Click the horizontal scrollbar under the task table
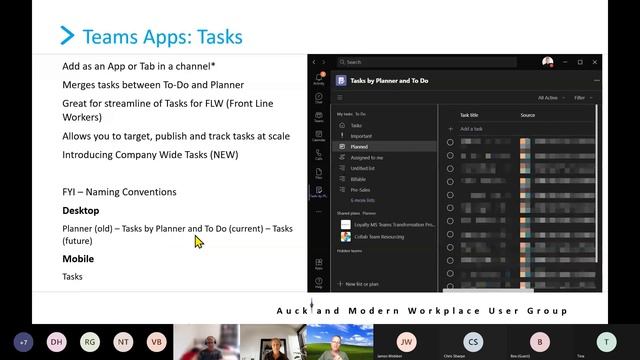The width and height of the screenshot is (640, 360). coord(488,291)
